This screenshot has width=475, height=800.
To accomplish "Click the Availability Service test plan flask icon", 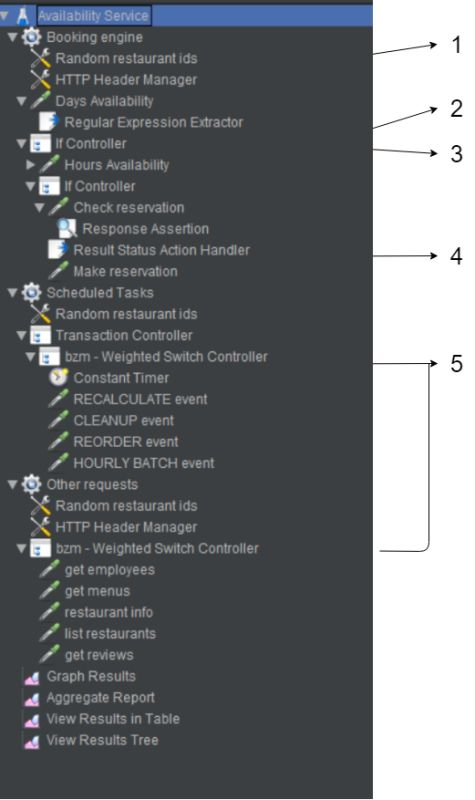I will (x=22, y=16).
